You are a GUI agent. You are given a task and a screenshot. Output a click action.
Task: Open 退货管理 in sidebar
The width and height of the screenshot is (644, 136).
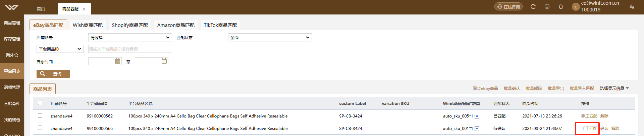tap(12, 88)
